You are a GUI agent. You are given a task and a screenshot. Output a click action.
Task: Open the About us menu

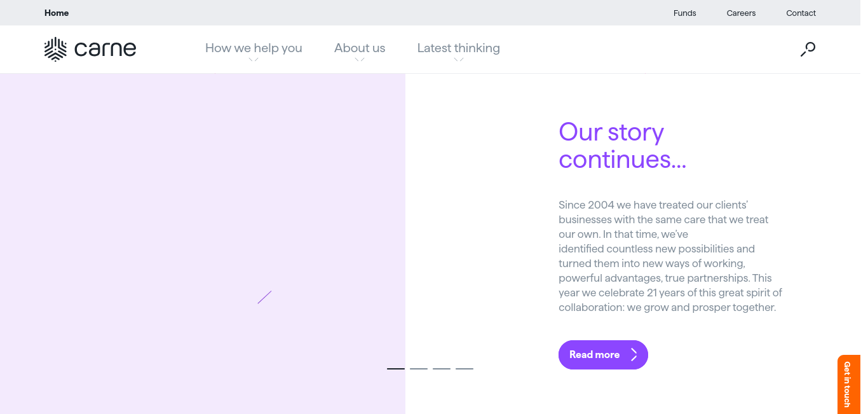click(x=360, y=48)
